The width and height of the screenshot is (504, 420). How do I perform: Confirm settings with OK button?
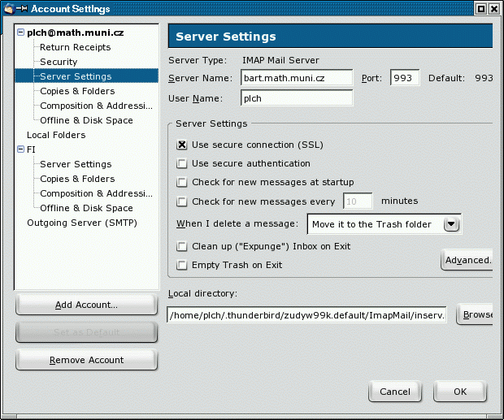click(x=460, y=392)
